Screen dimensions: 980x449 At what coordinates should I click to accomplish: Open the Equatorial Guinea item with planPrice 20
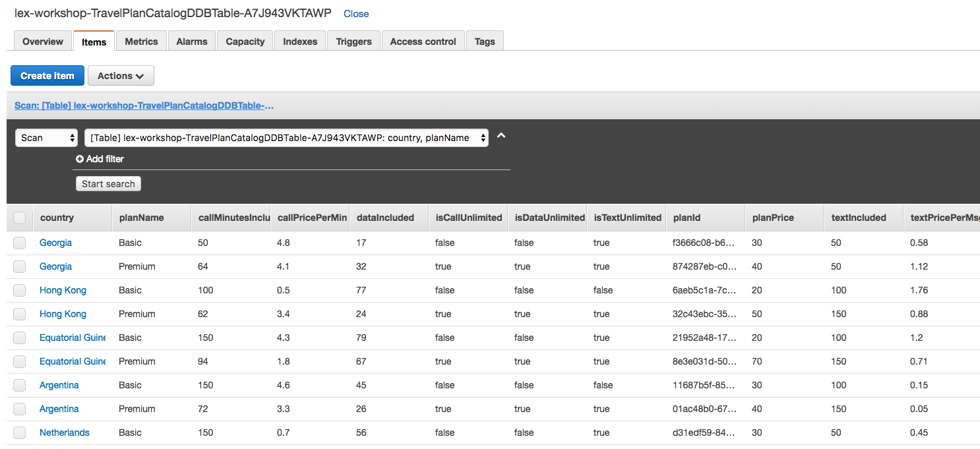point(73,338)
